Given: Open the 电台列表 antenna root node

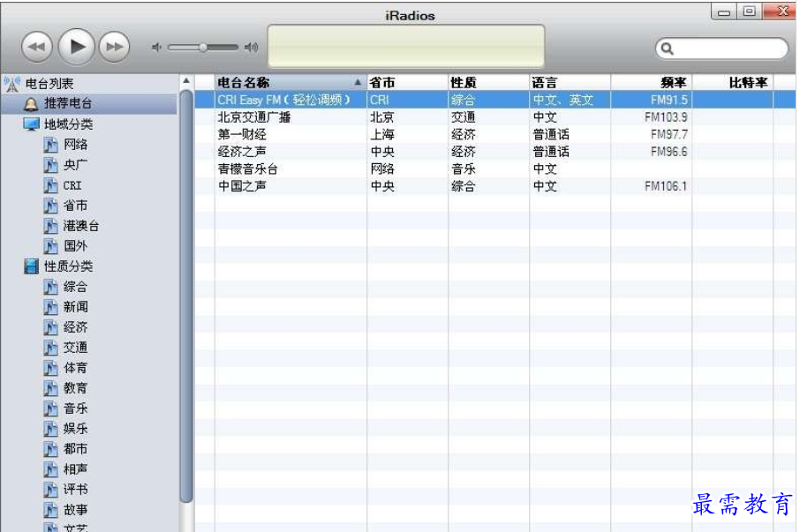Looking at the screenshot, I should tap(12, 84).
